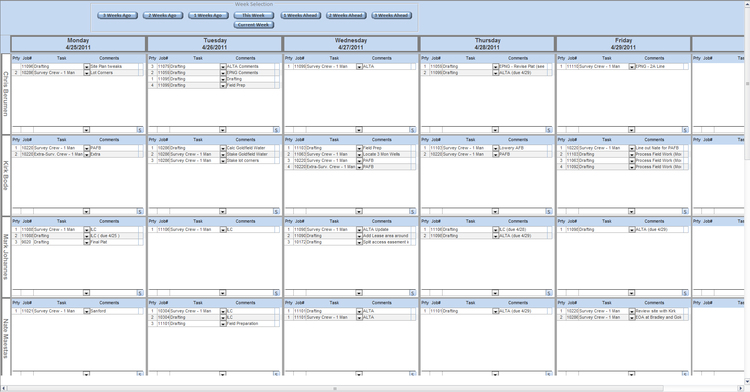Click the S button in Chris Berumen's Wednesday panel

(412, 130)
